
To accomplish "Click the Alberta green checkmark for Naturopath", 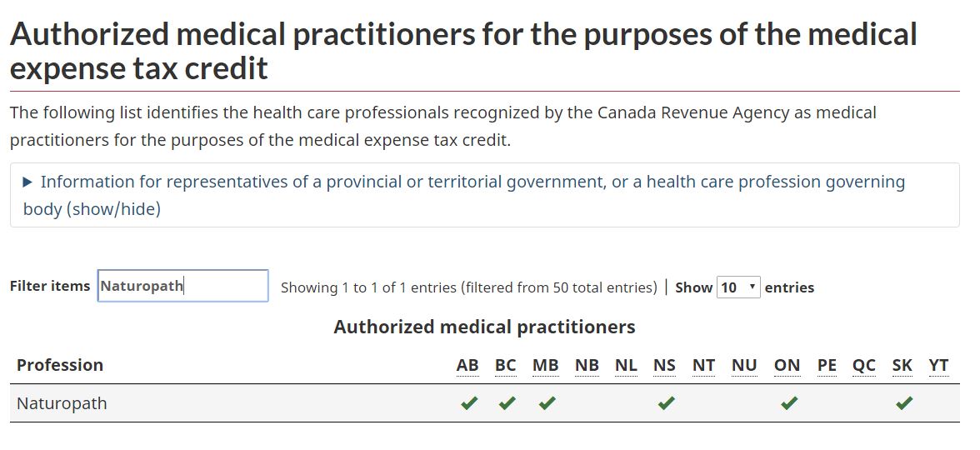I will (469, 403).
